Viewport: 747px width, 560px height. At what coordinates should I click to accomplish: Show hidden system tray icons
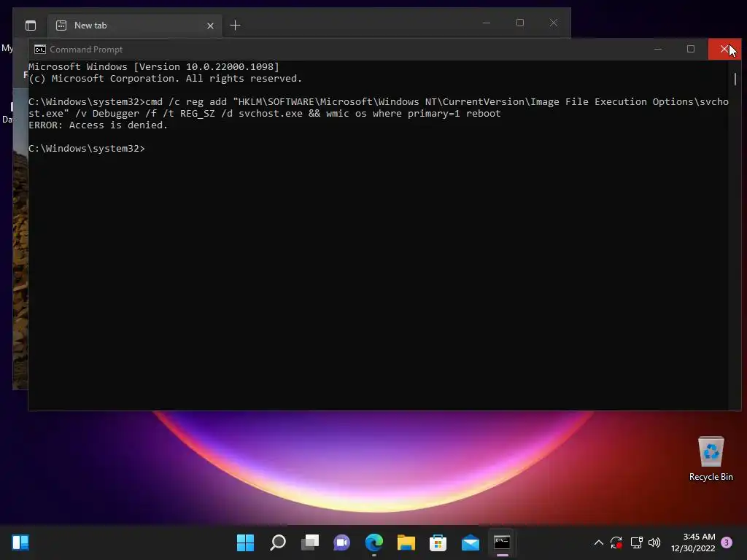[x=599, y=542]
